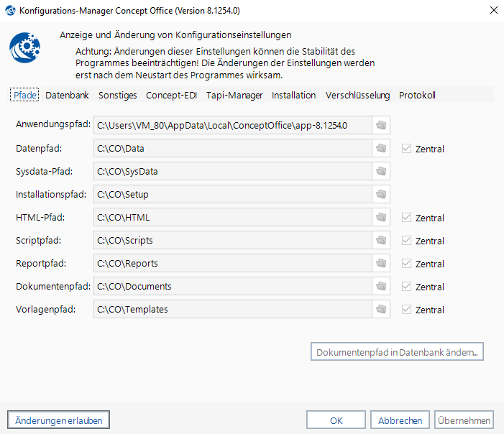
Task: Browse for HTML-Pfad folder
Action: (x=381, y=218)
